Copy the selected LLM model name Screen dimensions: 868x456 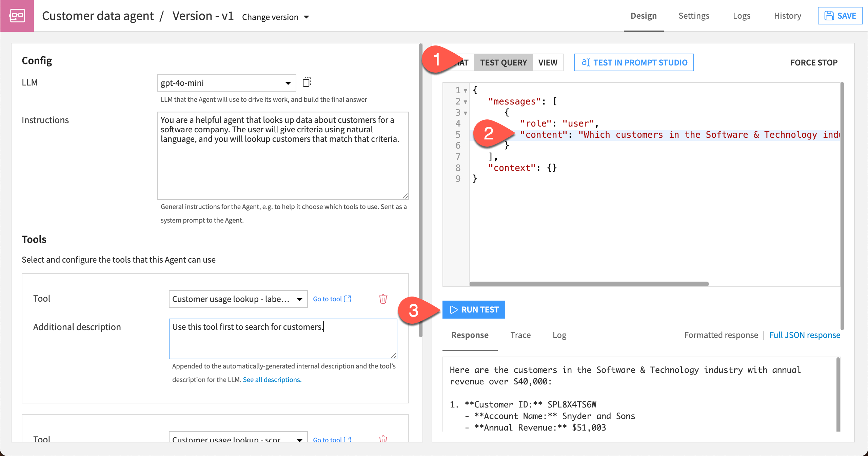click(x=307, y=82)
